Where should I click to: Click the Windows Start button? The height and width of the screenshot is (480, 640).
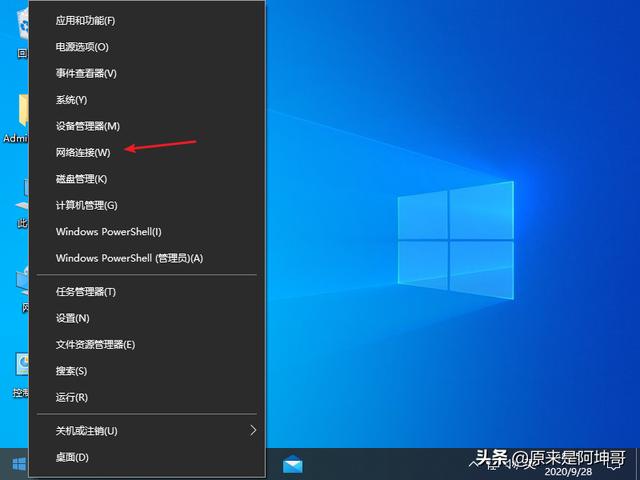pyautogui.click(x=18, y=464)
